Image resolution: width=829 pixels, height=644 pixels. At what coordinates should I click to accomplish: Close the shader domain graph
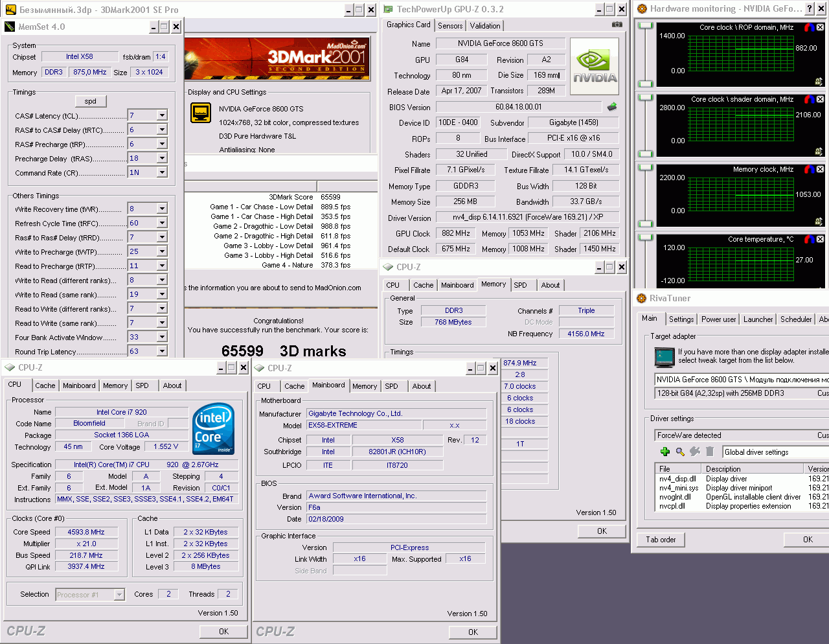(820, 99)
